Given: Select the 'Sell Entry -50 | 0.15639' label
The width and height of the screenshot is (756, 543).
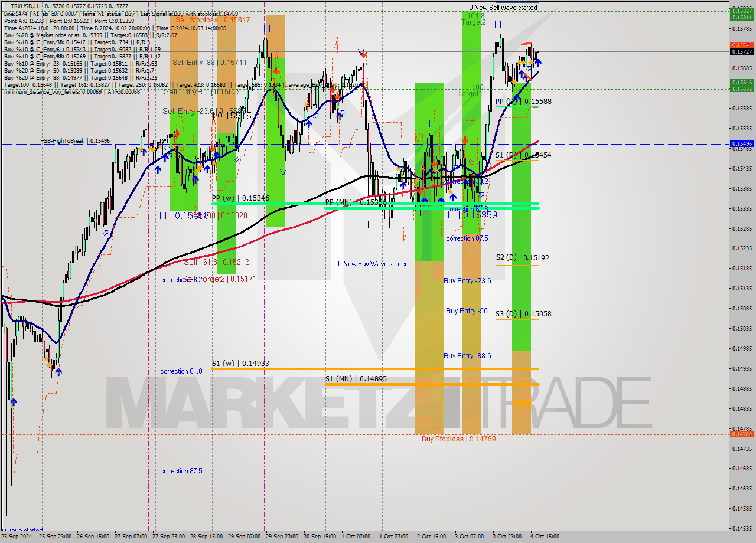Looking at the screenshot, I should coord(202,91).
